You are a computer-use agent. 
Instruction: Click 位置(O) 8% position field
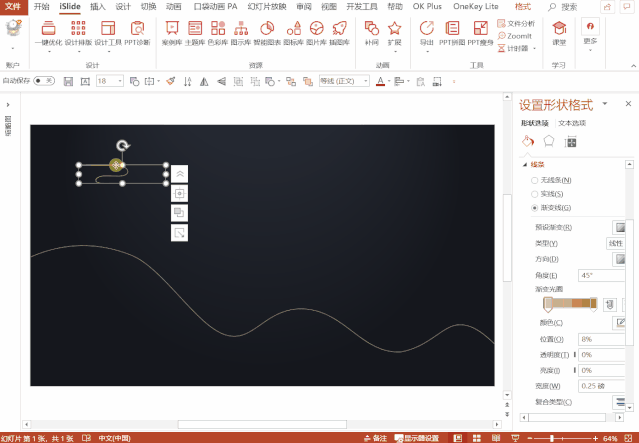602,339
